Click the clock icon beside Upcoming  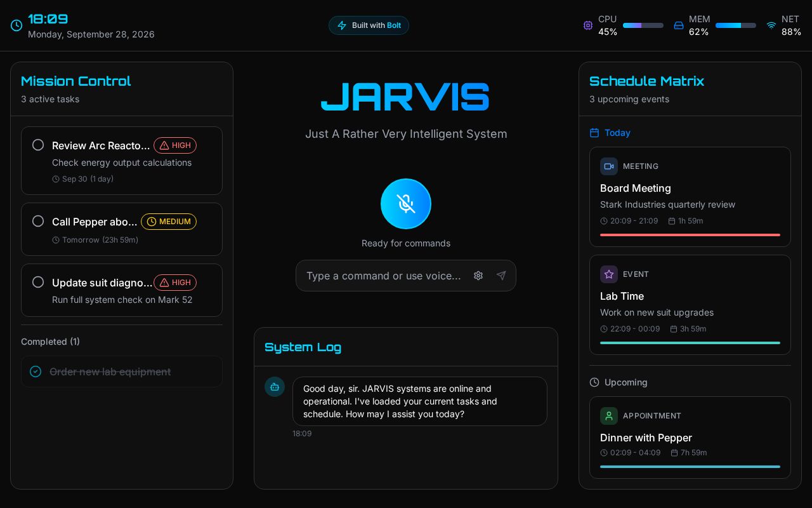[x=594, y=382]
